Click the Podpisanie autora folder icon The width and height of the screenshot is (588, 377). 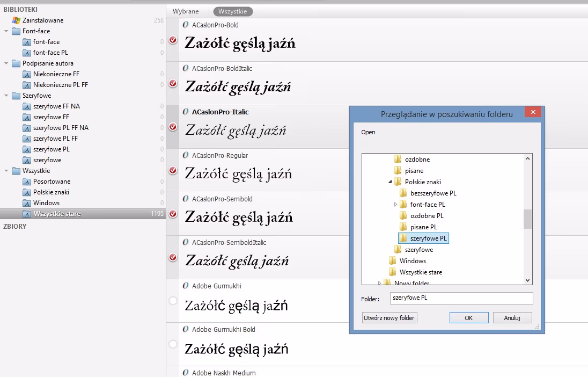16,63
